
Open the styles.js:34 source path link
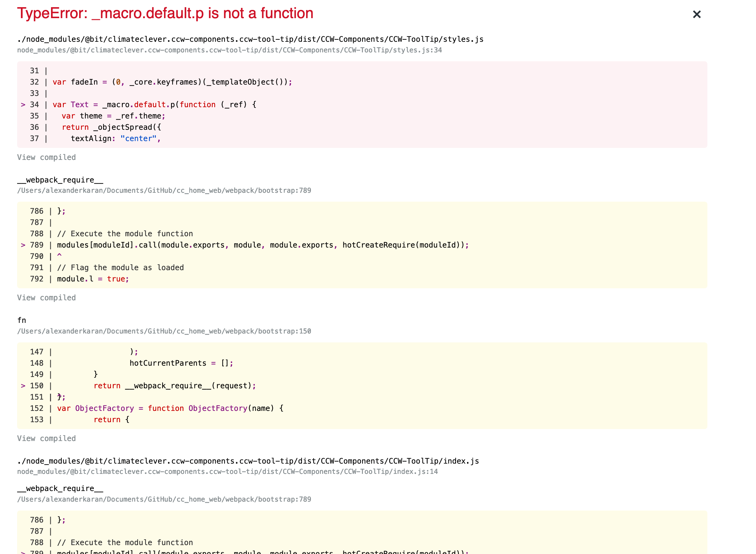pos(229,50)
